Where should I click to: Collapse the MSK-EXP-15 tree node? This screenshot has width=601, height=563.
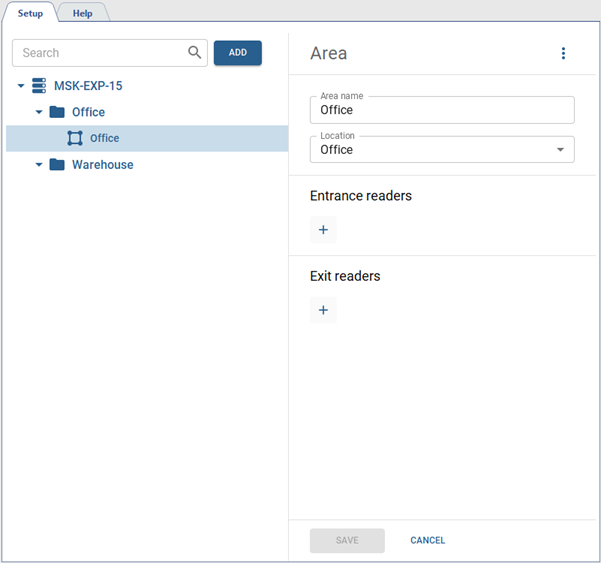pyautogui.click(x=21, y=86)
